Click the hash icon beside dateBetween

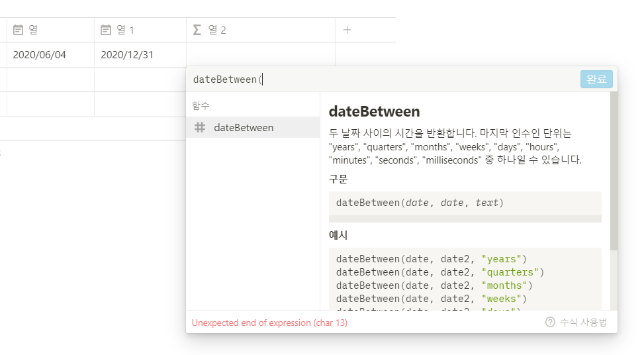coord(200,127)
